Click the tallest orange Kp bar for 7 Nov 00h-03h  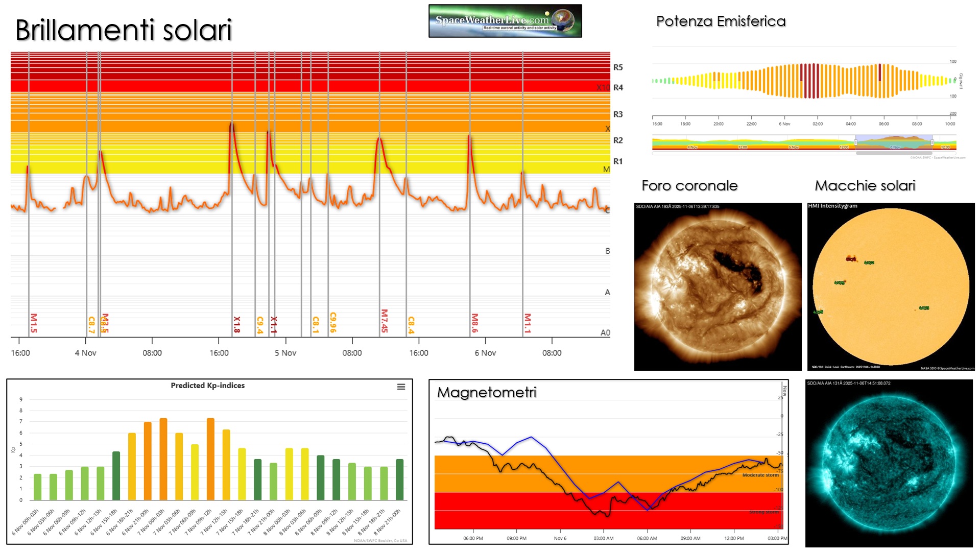[x=163, y=459]
